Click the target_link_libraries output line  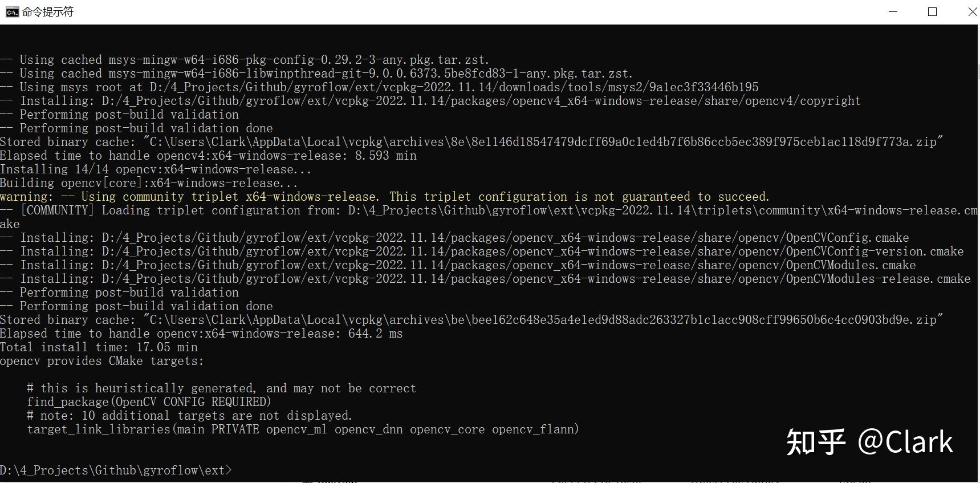tap(303, 429)
